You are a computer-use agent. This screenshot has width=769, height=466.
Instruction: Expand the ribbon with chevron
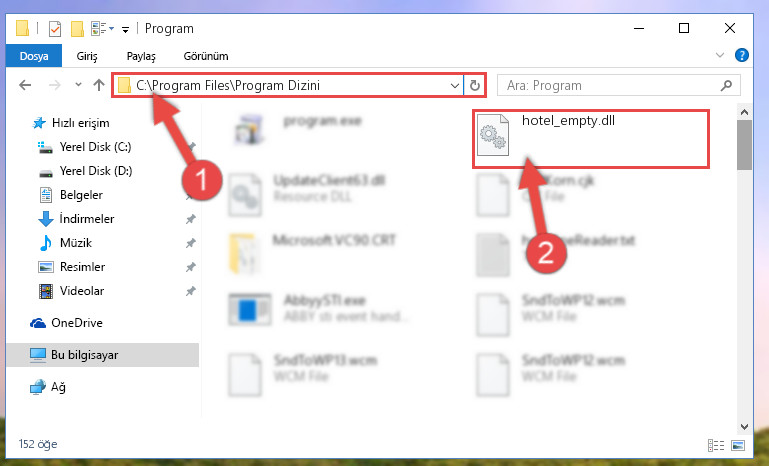point(720,55)
